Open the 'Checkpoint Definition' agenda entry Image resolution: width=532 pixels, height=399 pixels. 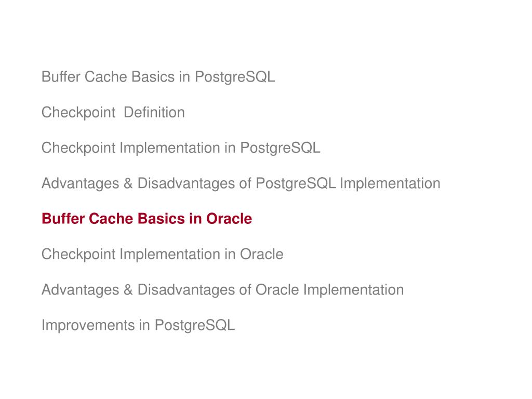tap(113, 113)
